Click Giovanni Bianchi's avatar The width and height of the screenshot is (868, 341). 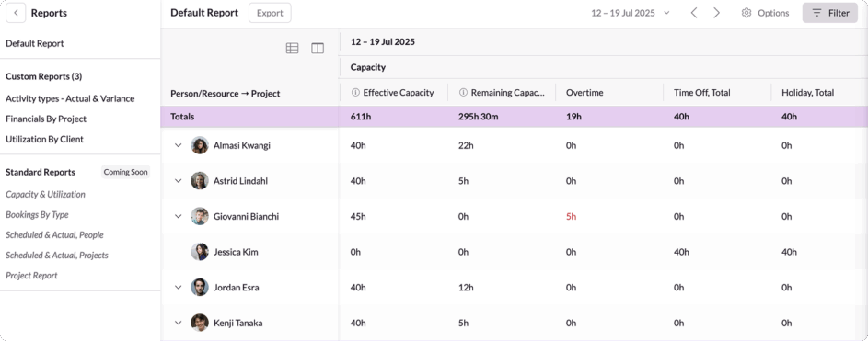click(200, 216)
